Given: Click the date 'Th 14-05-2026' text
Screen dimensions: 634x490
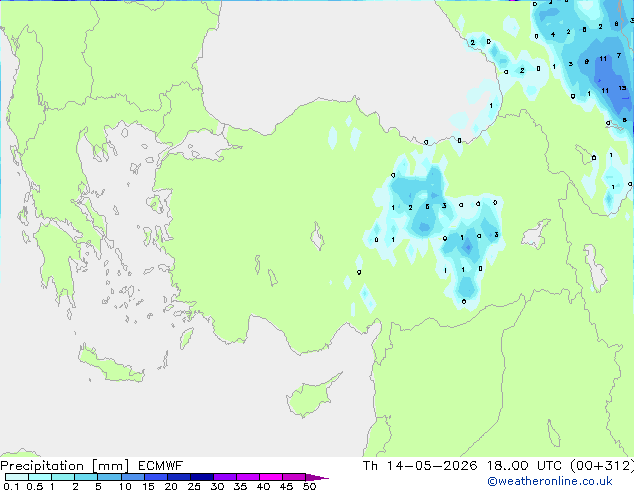Looking at the screenshot, I should (x=420, y=466).
